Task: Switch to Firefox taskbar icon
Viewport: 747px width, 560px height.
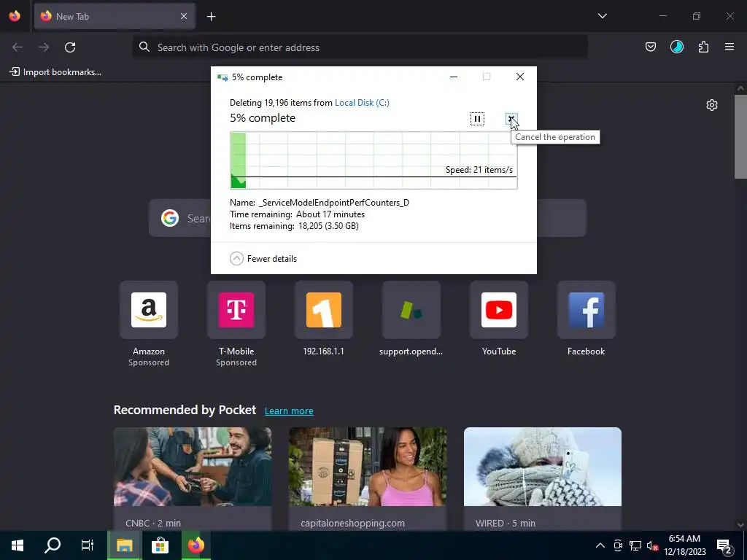Action: click(x=196, y=545)
